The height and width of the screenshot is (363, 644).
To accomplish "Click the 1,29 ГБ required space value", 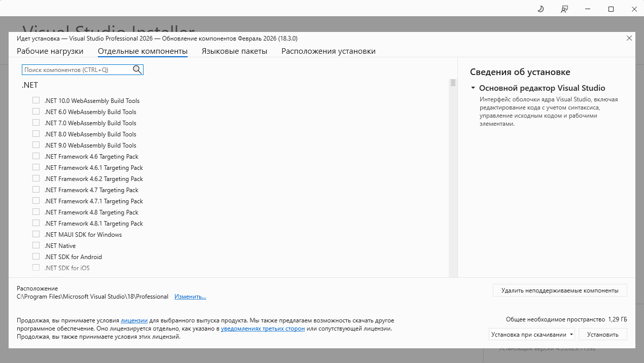I will click(617, 320).
